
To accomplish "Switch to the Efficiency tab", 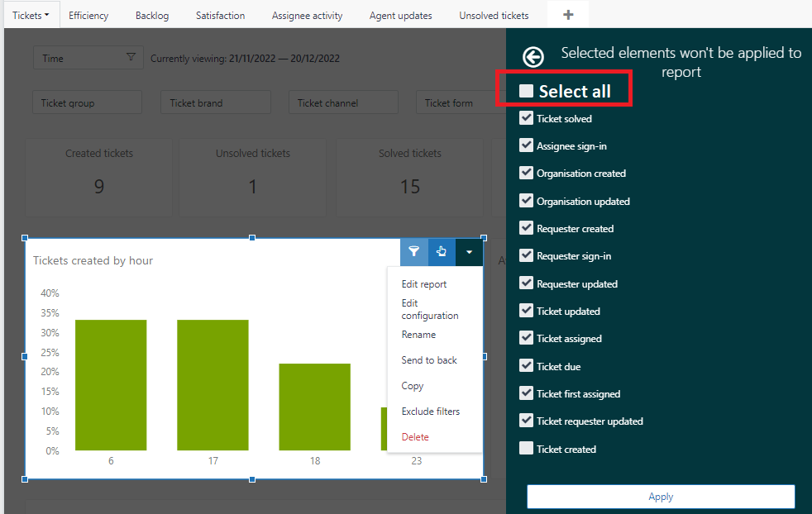I will (x=88, y=15).
